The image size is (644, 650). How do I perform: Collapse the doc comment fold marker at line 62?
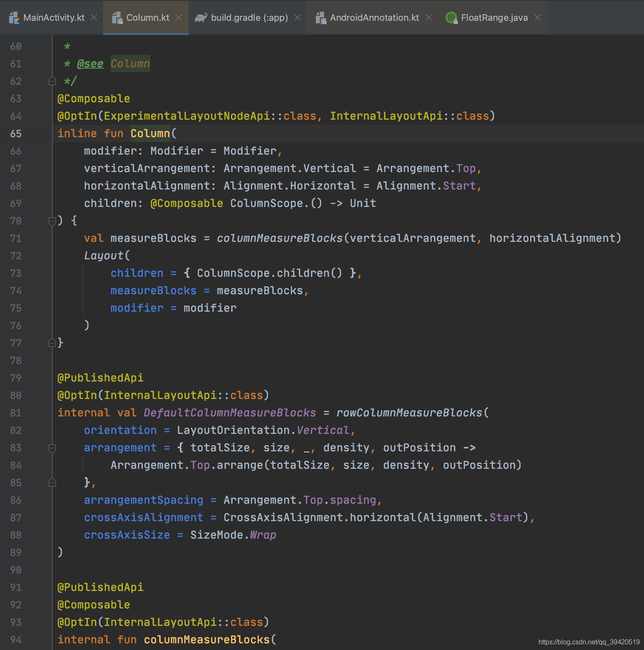(52, 81)
